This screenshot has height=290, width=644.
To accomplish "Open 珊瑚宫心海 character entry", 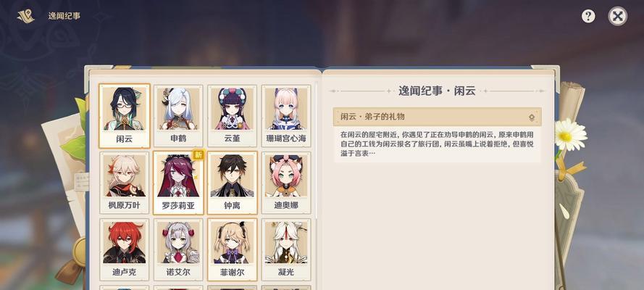I will pyautogui.click(x=286, y=116).
